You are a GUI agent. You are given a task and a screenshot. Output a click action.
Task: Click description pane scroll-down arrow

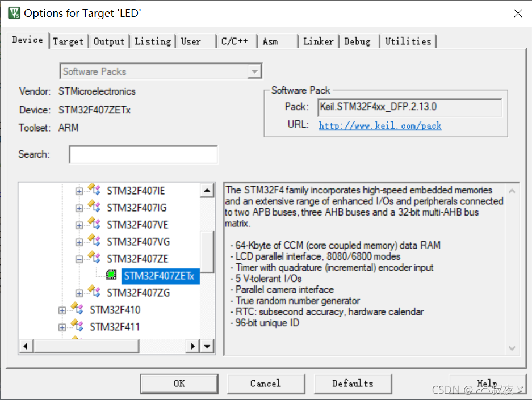pos(512,348)
